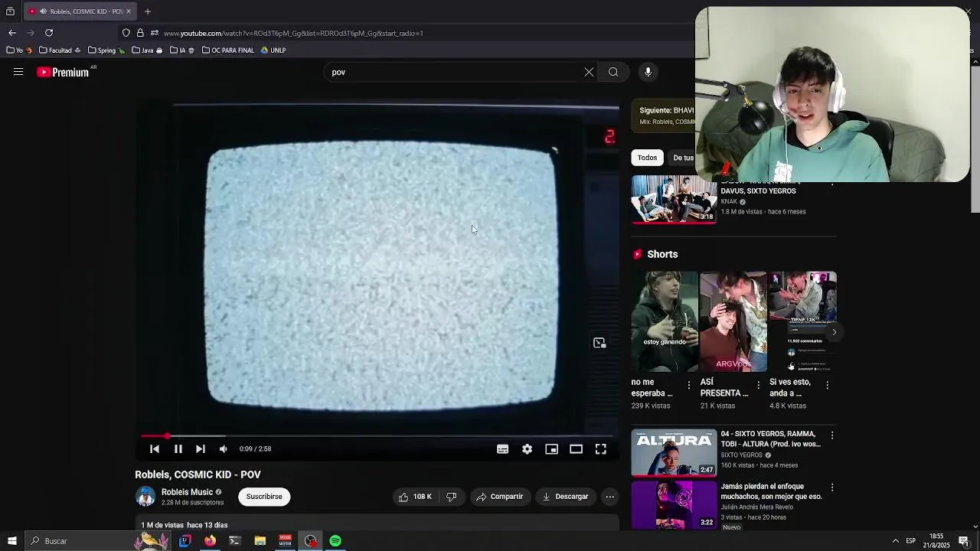Open the ALTURA video thumbnail

click(x=674, y=452)
